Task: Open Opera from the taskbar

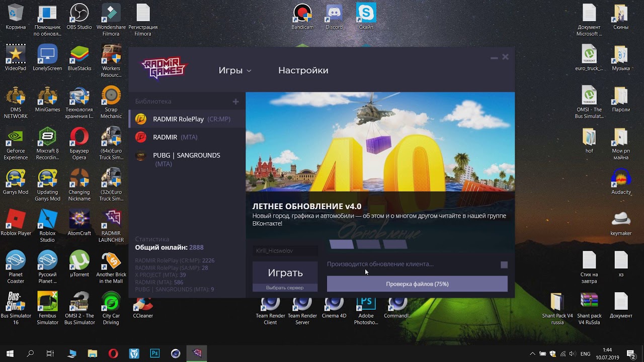Action: point(113,353)
